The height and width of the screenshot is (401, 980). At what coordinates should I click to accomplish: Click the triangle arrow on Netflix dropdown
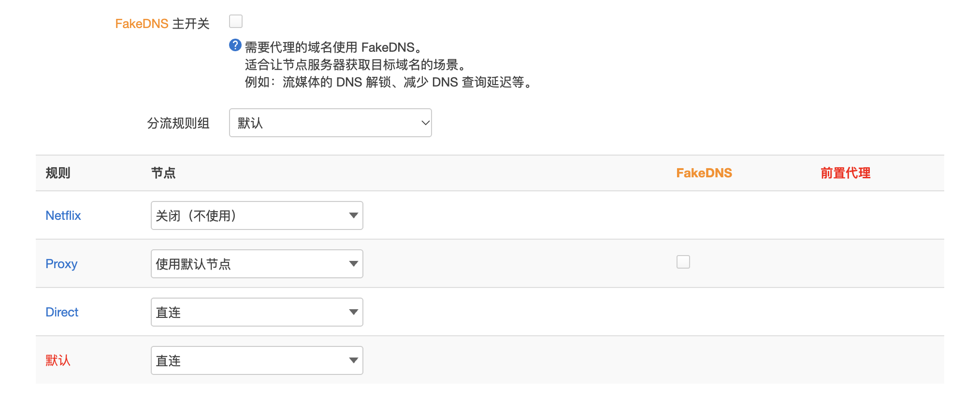point(354,215)
